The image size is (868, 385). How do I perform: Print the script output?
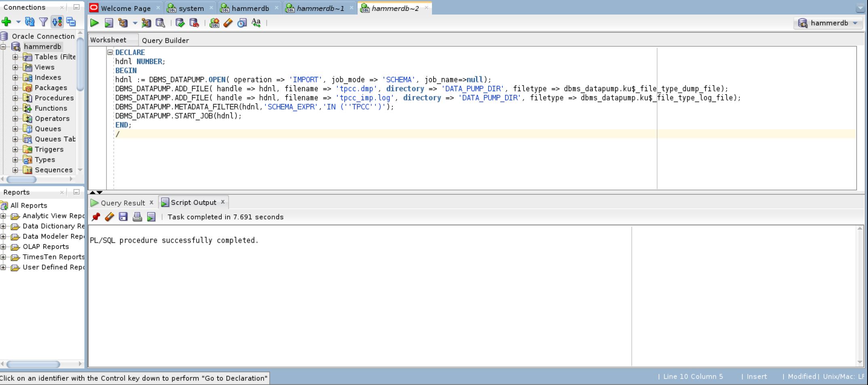click(137, 217)
